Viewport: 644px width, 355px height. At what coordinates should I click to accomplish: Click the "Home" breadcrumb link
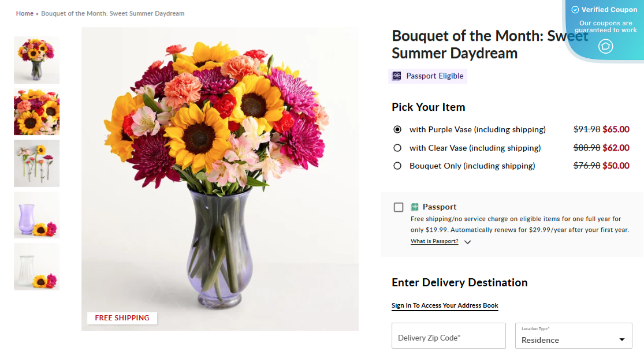[24, 13]
